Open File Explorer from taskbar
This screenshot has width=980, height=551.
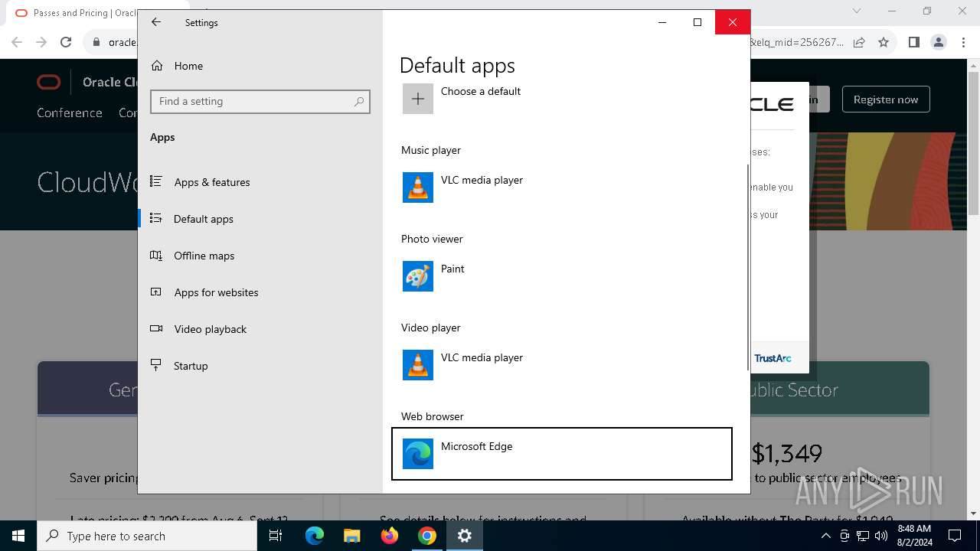point(351,536)
